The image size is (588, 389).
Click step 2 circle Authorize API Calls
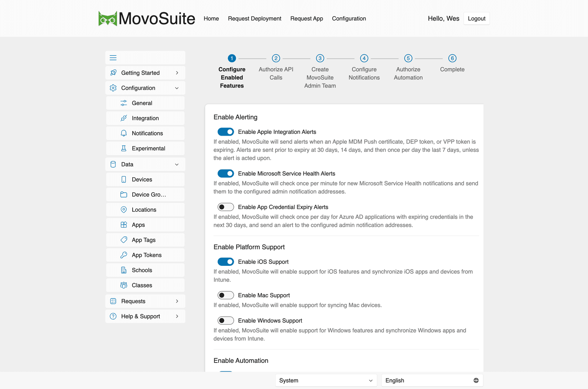click(x=276, y=58)
